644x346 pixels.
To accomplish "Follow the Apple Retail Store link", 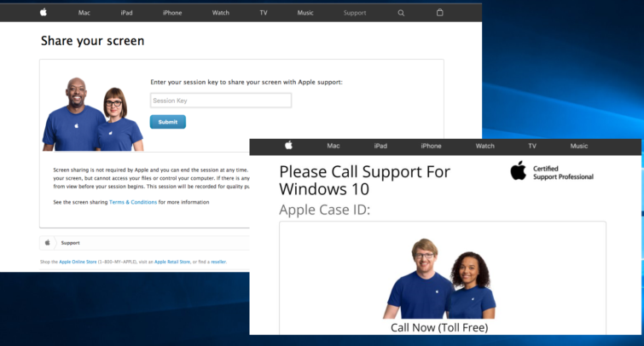I will 172,262.
